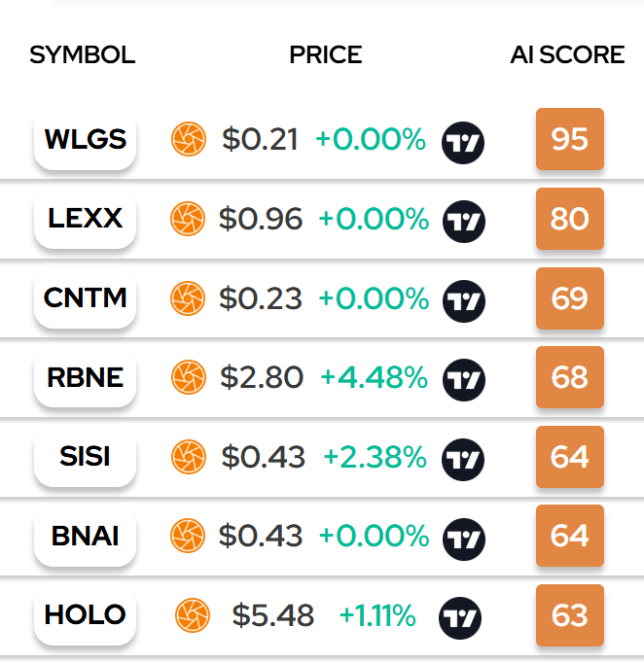Click the orange aperture icon for RBNE

[x=189, y=377]
